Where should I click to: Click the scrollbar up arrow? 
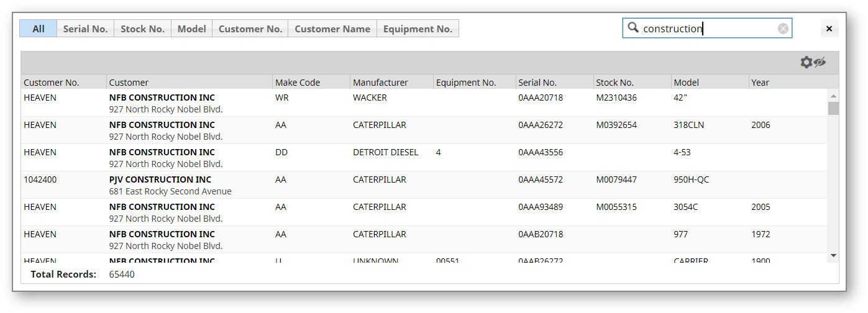[833, 96]
